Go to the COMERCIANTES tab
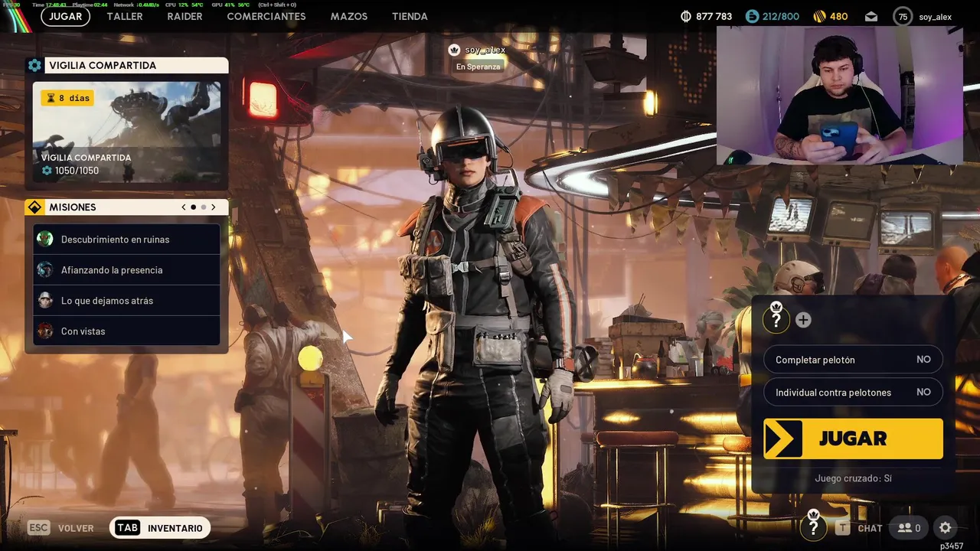 [x=266, y=16]
